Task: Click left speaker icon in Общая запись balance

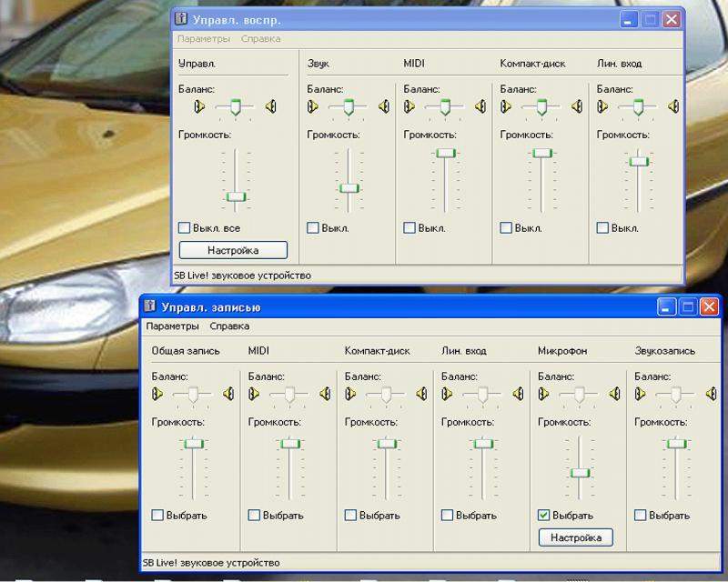Action: (158, 394)
